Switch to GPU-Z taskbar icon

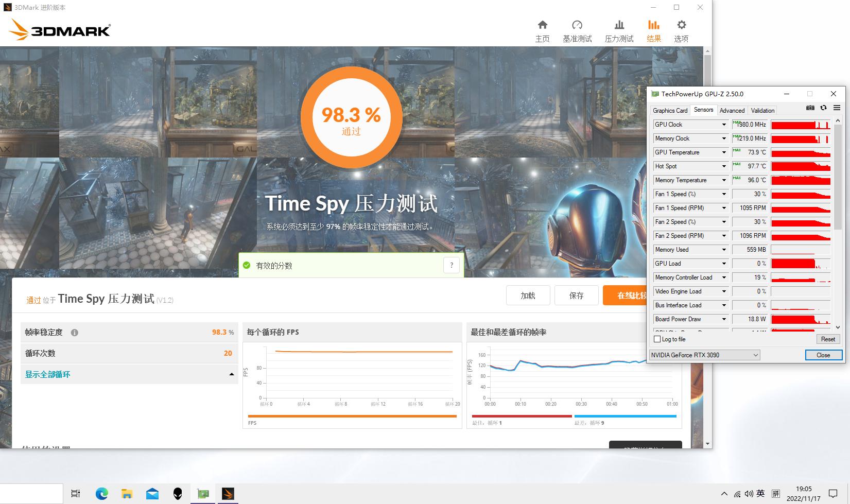coord(203,494)
